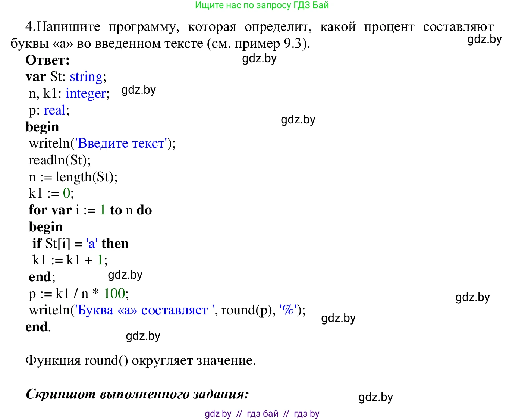
Task: Click the italic heading 'Скриншот выполненного задания:'
Action: tap(137, 393)
